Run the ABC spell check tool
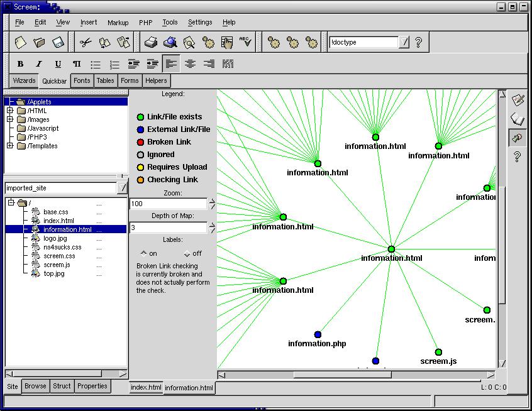The height and width of the screenshot is (411, 532). 245,43
